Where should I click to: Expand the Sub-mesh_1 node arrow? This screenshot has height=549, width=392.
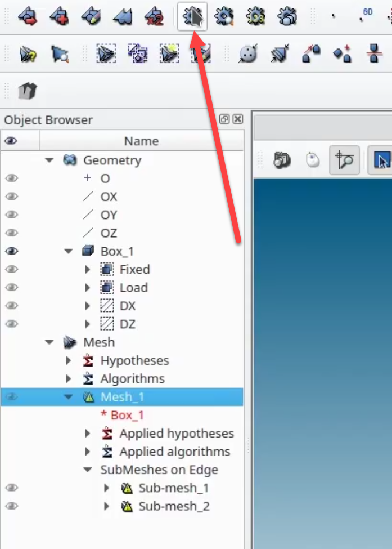107,488
